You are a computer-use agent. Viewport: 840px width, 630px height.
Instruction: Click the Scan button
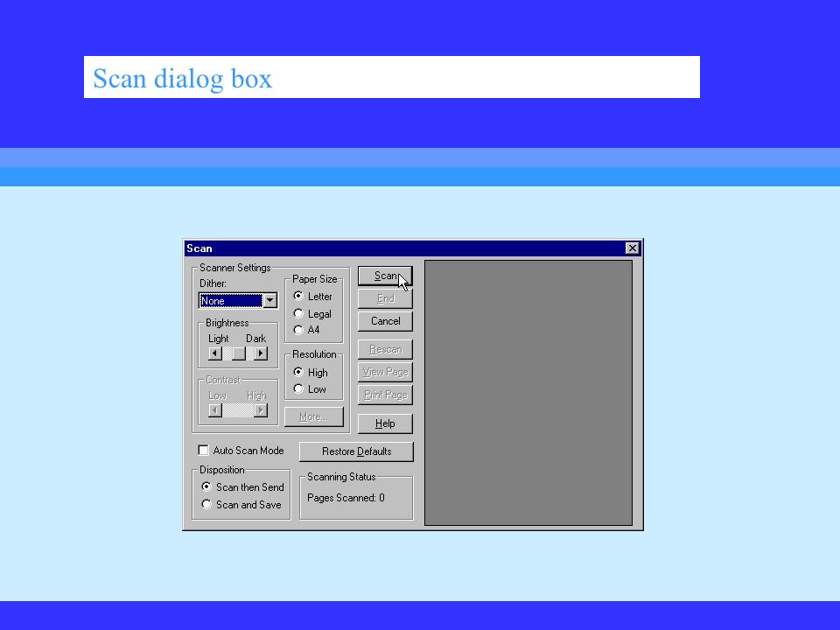tap(385, 276)
